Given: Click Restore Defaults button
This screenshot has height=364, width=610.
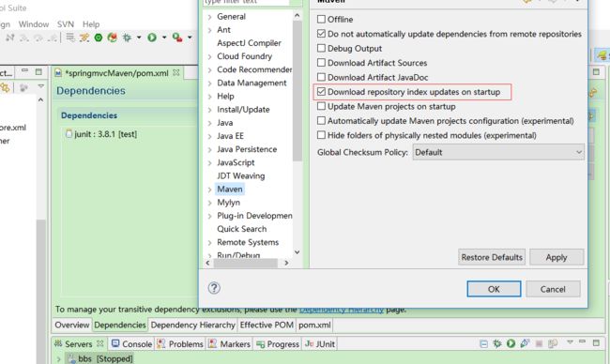Looking at the screenshot, I should coord(492,257).
